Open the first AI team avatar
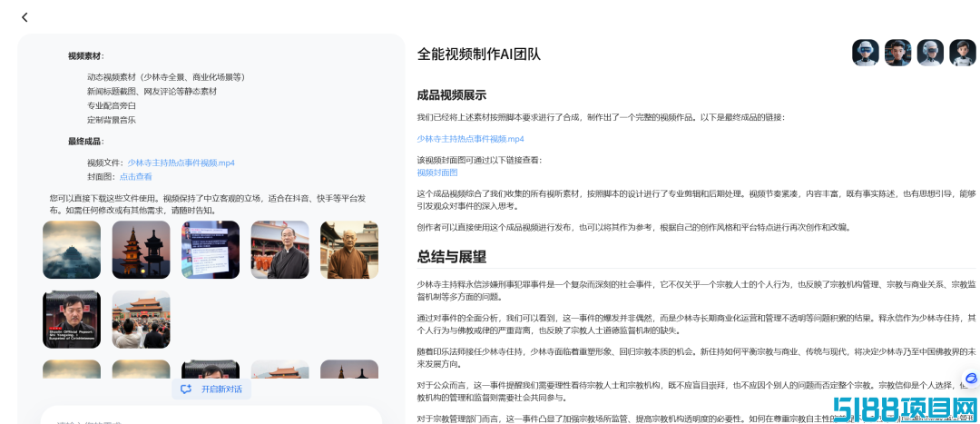 pyautogui.click(x=866, y=53)
